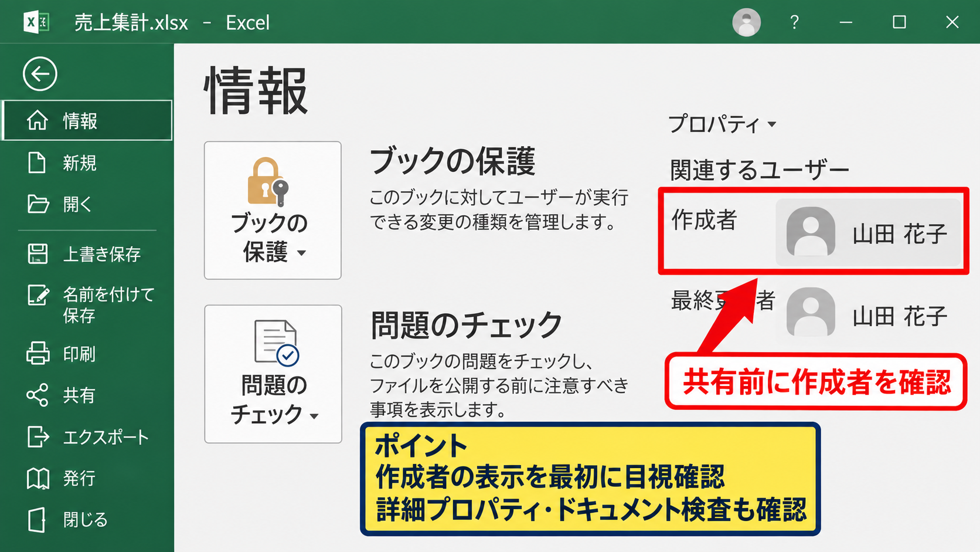Click the share nodes icon for 共有
This screenshot has width=980, height=552.
tap(38, 395)
